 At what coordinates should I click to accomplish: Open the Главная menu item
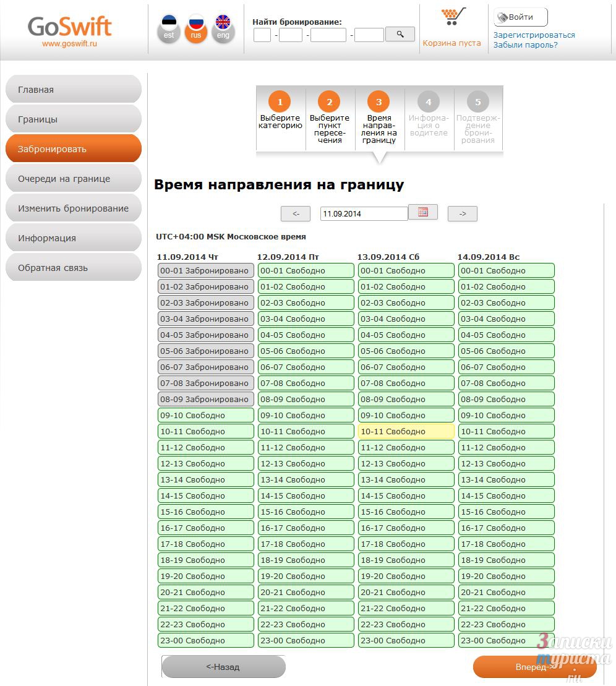click(x=73, y=90)
